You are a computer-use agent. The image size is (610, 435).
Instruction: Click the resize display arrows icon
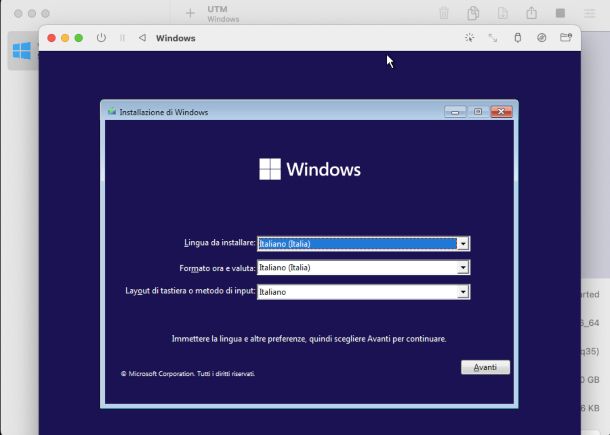point(493,38)
